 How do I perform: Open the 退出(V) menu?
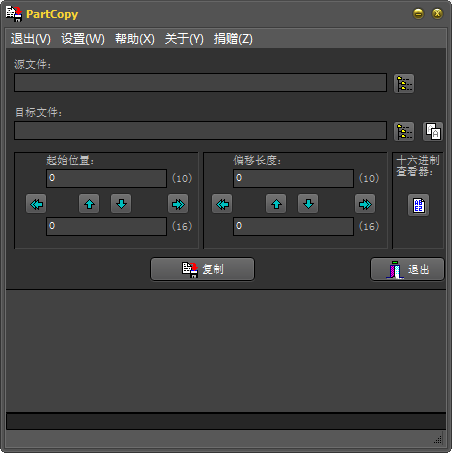[31, 39]
